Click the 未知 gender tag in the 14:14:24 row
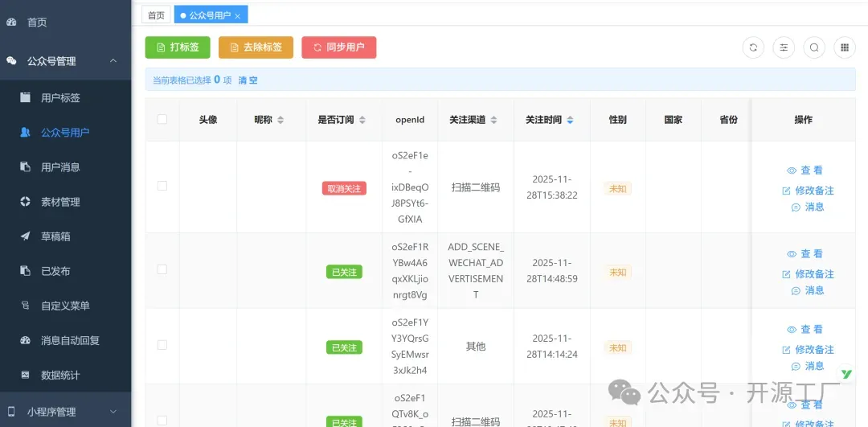868x427 pixels. [617, 348]
